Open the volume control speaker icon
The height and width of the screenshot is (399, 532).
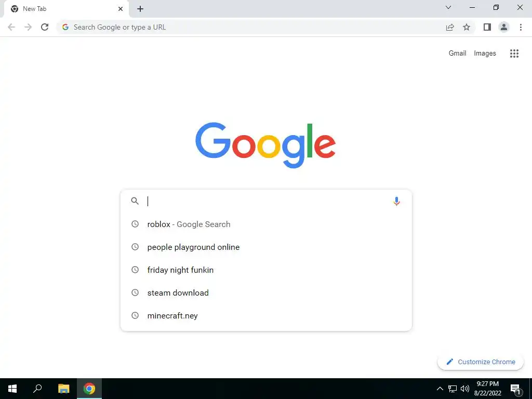pyautogui.click(x=465, y=389)
